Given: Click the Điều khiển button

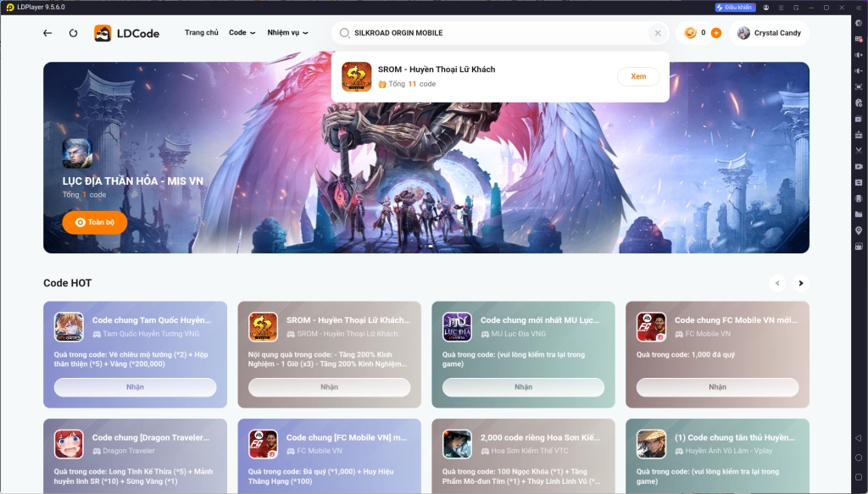Looking at the screenshot, I should [x=735, y=8].
